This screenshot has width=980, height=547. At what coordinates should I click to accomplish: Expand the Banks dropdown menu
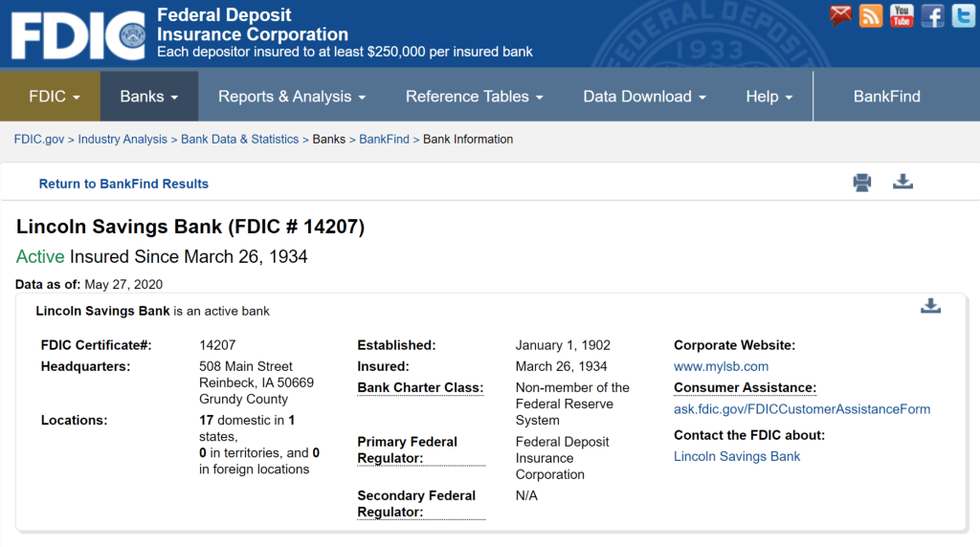click(148, 97)
